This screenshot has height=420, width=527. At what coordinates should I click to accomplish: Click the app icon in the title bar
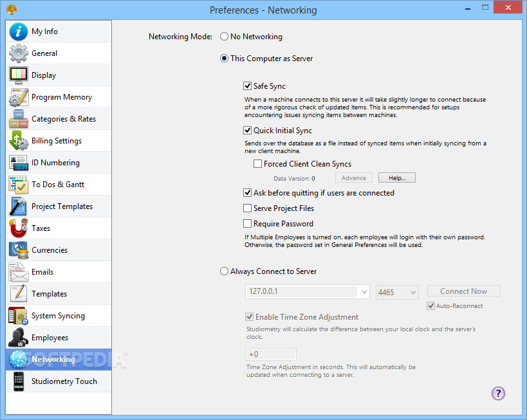12,10
